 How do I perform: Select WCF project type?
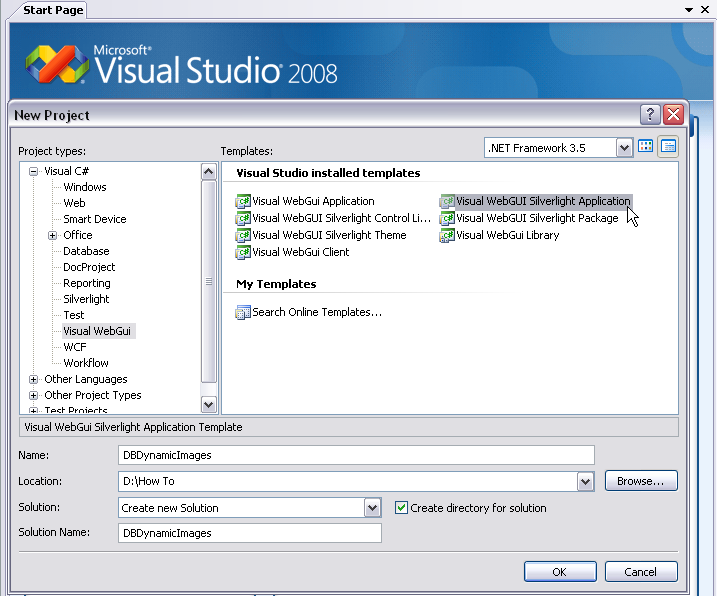[75, 347]
